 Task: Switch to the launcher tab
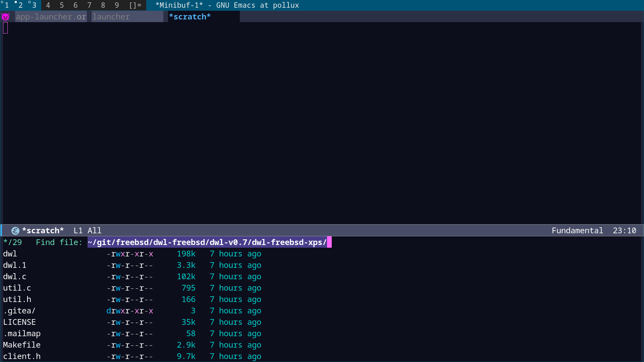coord(111,16)
